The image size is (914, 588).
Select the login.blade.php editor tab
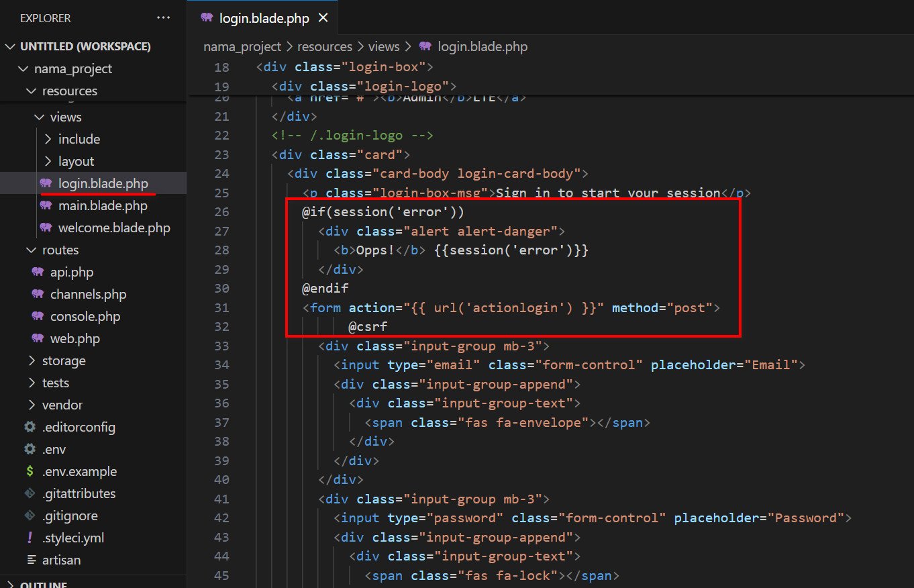[x=264, y=18]
